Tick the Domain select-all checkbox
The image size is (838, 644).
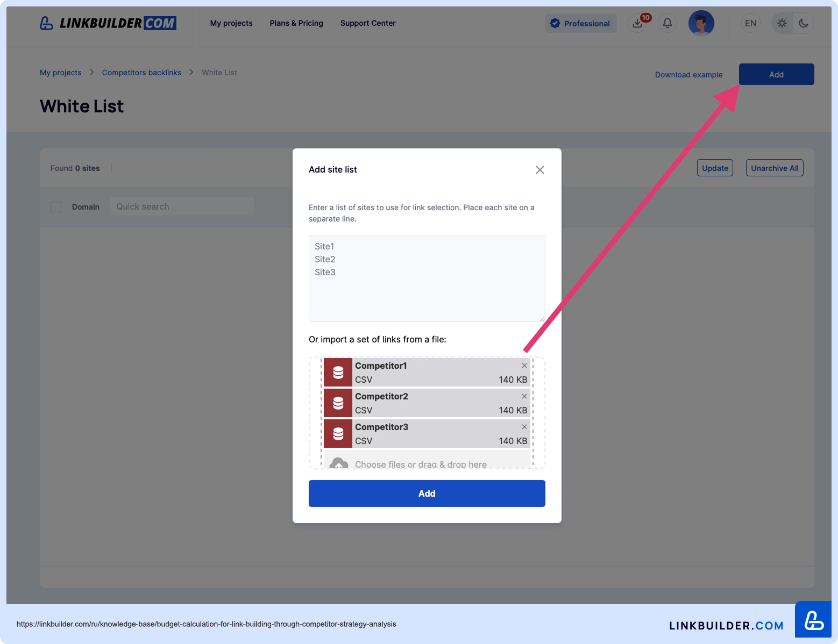(x=56, y=207)
